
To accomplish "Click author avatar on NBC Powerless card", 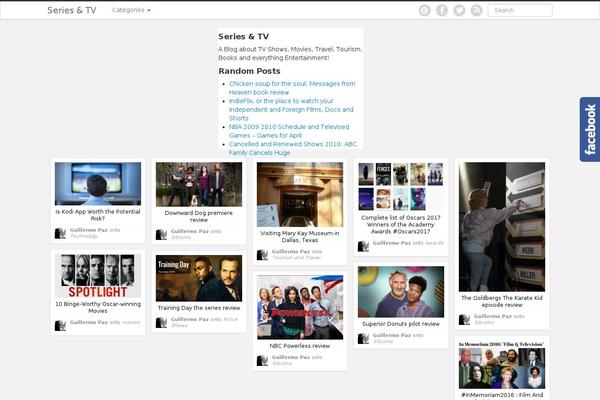I will [x=262, y=360].
